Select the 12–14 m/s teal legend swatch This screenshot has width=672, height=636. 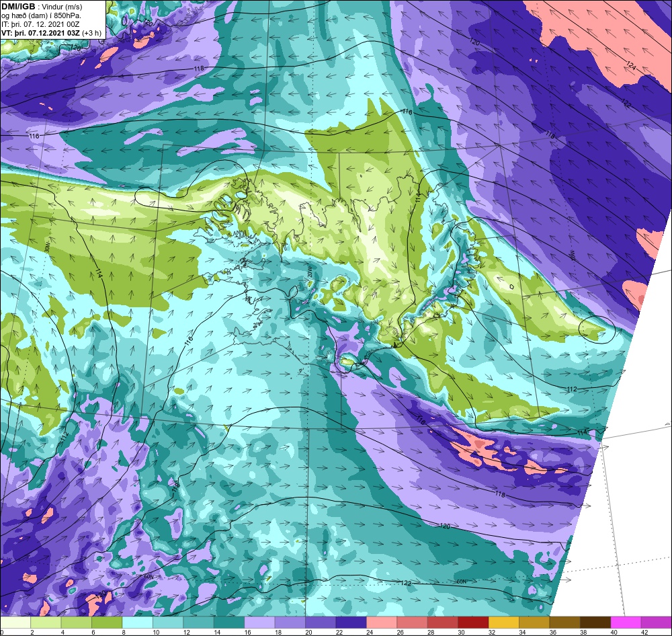pos(198,623)
